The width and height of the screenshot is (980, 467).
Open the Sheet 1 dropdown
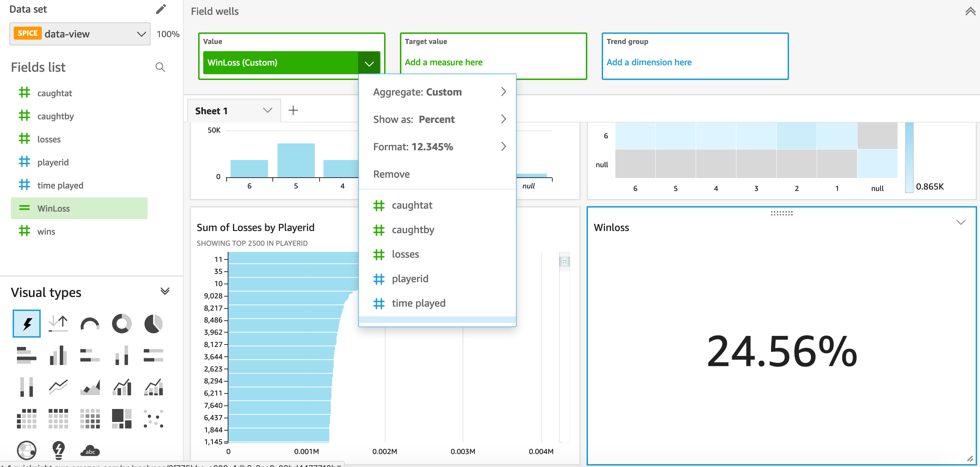[x=267, y=110]
